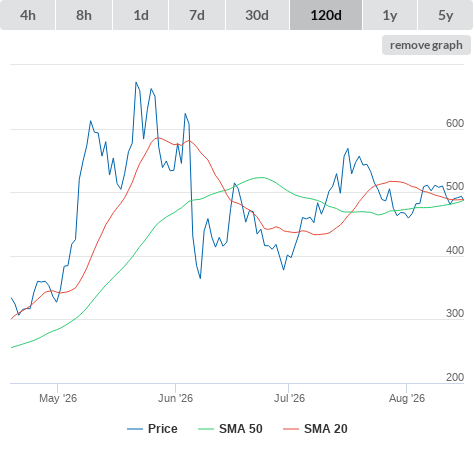Click the red SMA 20 legend marker
The height and width of the screenshot is (455, 474).
coord(291,429)
